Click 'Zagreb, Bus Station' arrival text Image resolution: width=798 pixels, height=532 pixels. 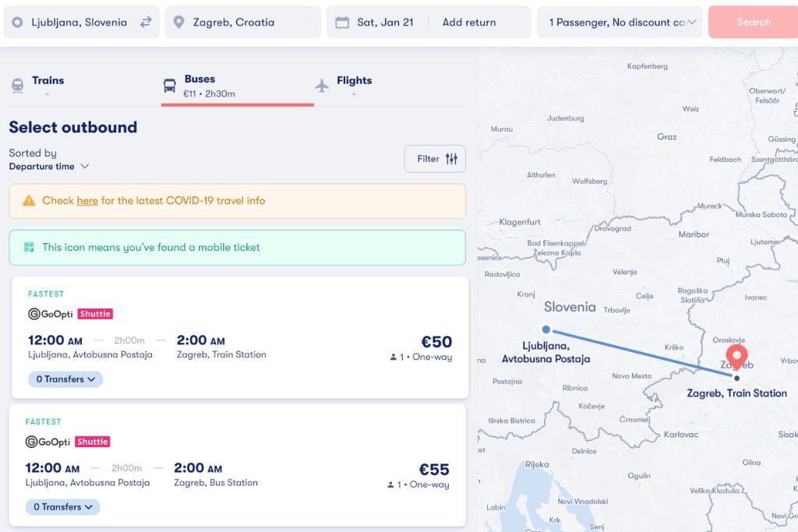(x=216, y=483)
